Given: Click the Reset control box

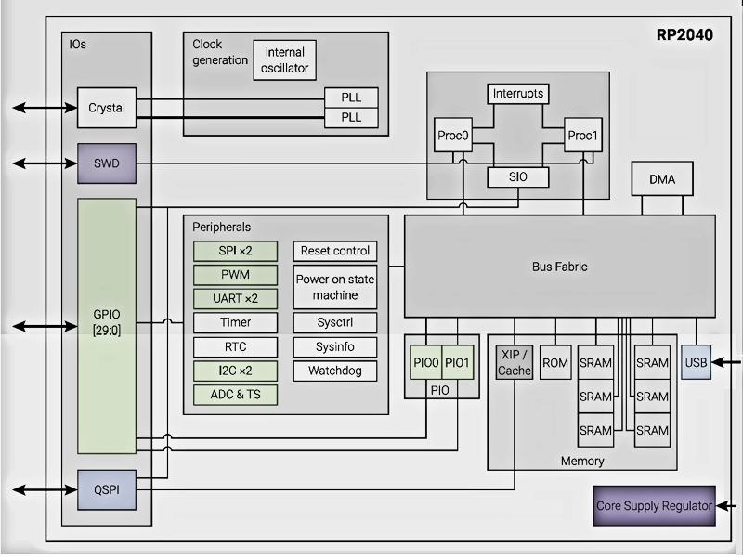Looking at the screenshot, I should 335,251.
